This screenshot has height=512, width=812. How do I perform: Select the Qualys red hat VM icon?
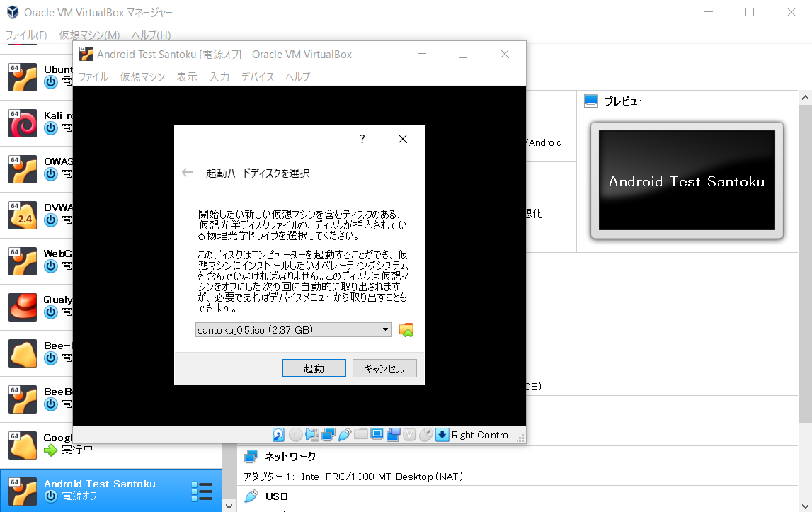[x=23, y=307]
